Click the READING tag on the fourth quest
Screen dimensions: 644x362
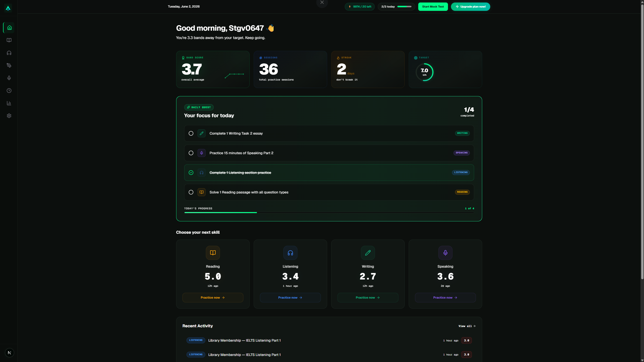tap(462, 192)
